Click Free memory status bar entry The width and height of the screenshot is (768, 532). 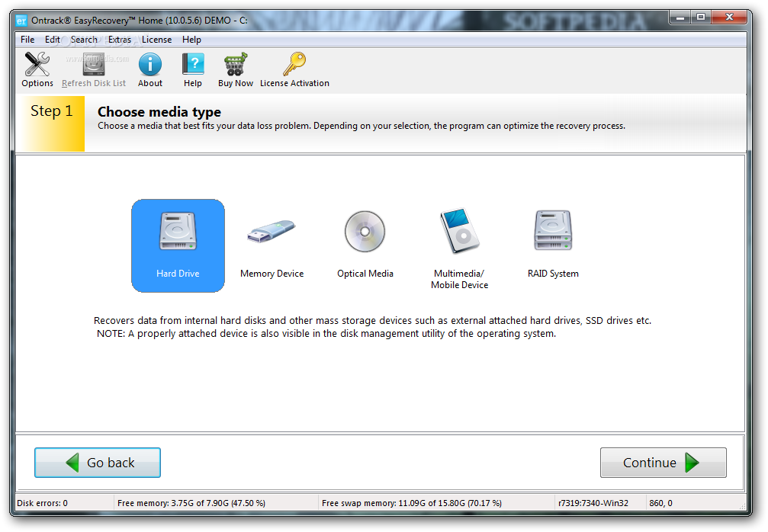[x=191, y=503]
